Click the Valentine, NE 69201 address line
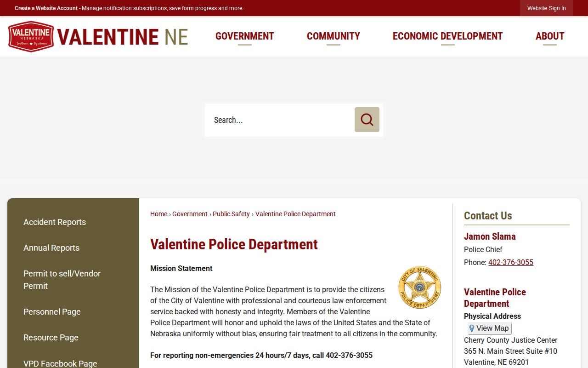588x368 pixels. (x=497, y=362)
